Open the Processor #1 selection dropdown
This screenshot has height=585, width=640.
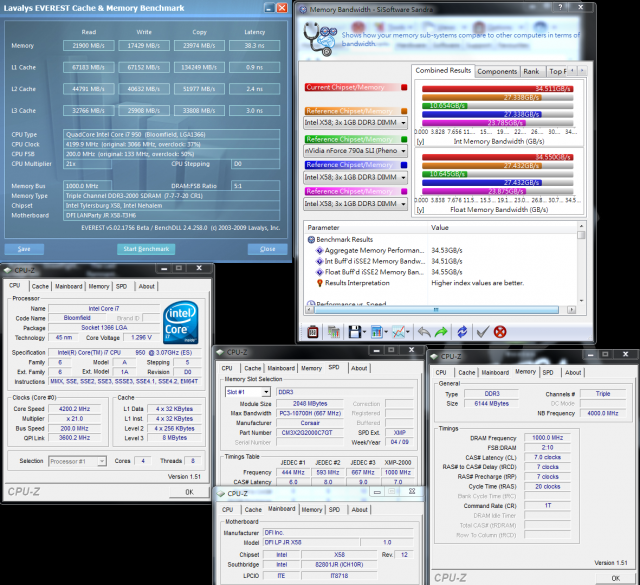click(102, 461)
